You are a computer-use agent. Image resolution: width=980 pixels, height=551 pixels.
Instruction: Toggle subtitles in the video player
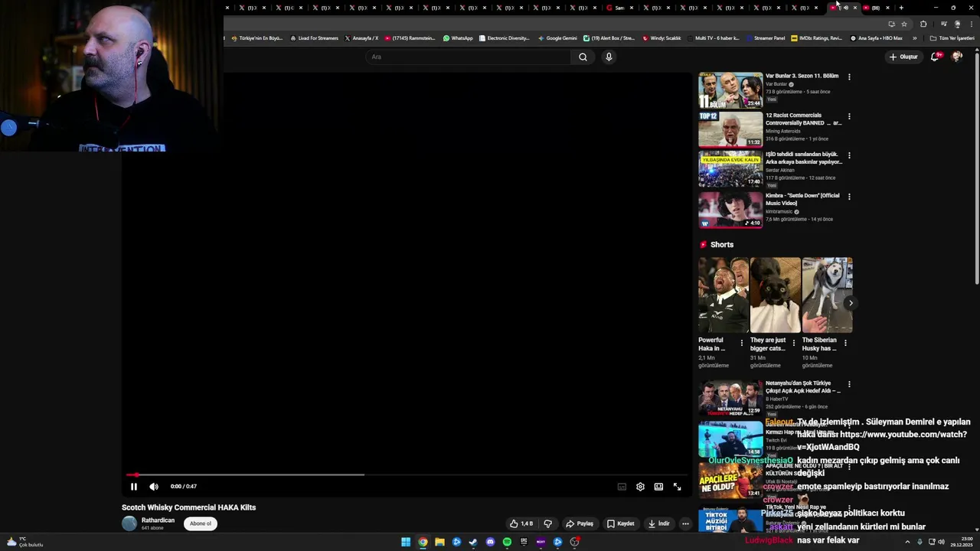point(622,487)
